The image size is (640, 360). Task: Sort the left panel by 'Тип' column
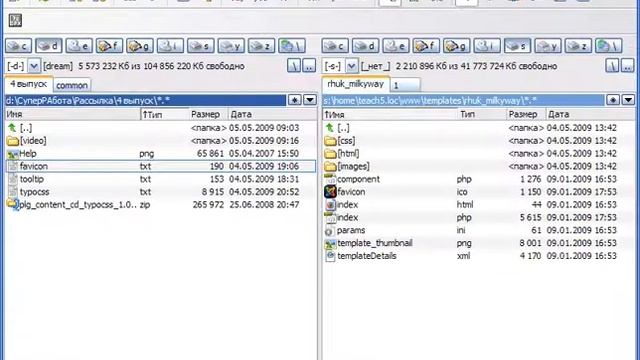point(165,114)
